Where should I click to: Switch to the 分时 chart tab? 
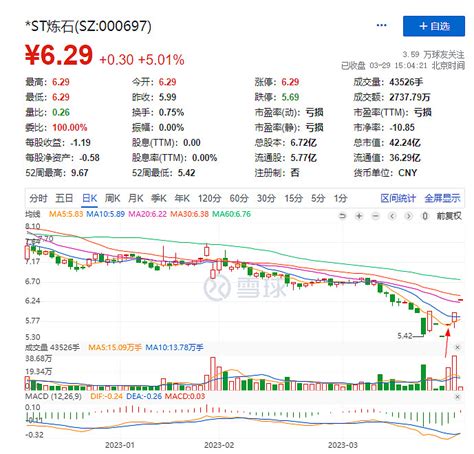38,198
